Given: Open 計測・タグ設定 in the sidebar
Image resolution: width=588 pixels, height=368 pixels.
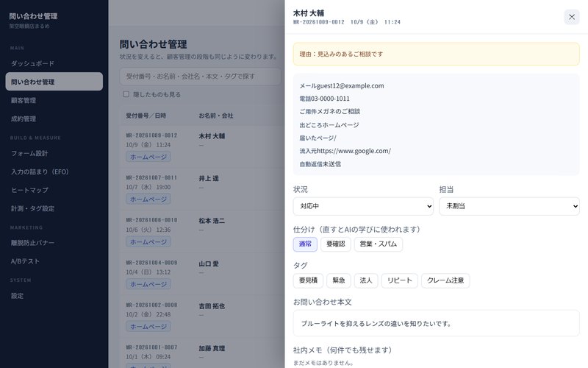Looking at the screenshot, I should pos(54,208).
